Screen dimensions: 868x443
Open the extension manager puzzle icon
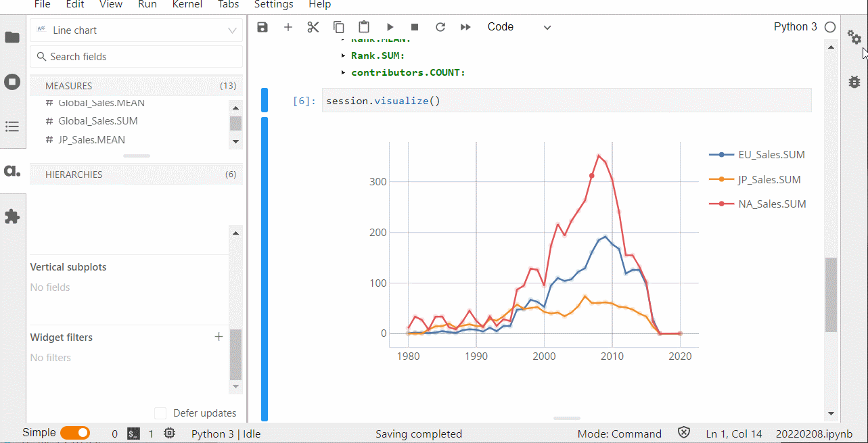pyautogui.click(x=12, y=216)
